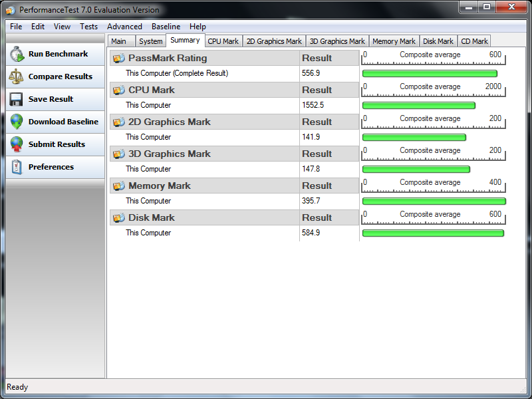The height and width of the screenshot is (399, 532).
Task: Switch to the Memory Mark tab
Action: click(x=394, y=41)
